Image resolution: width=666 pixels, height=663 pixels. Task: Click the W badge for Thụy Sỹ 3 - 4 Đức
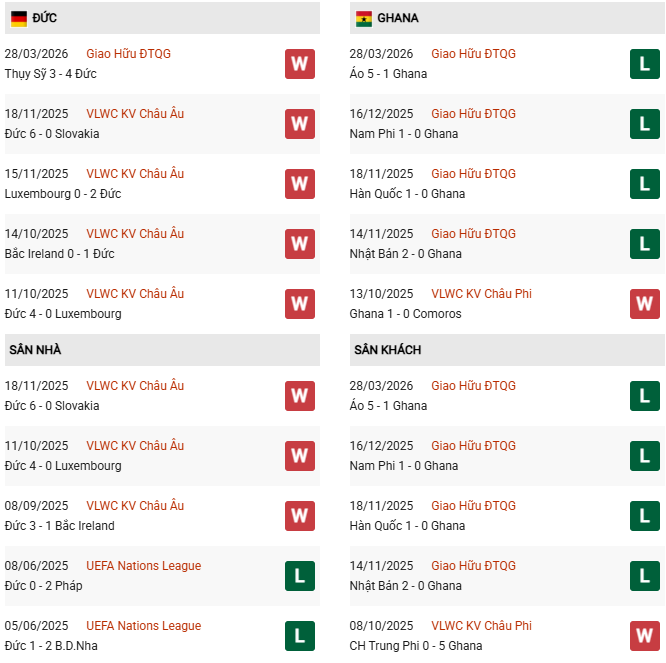pyautogui.click(x=299, y=64)
